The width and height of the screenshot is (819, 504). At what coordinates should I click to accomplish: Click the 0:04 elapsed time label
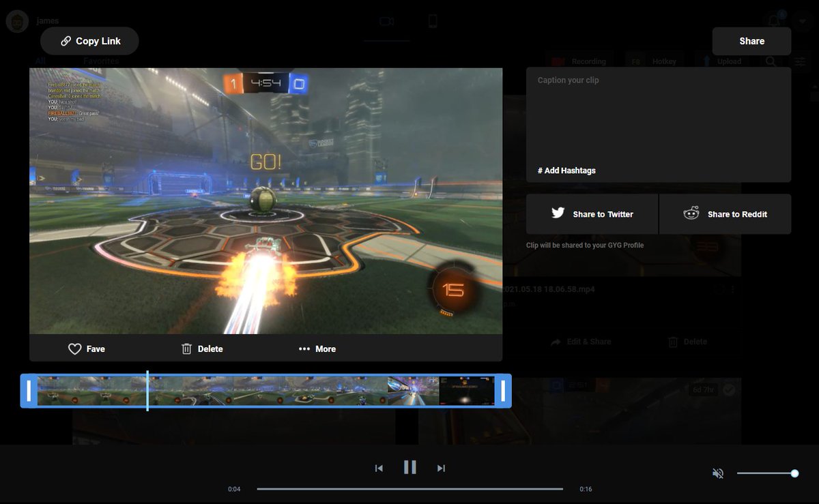tap(234, 490)
